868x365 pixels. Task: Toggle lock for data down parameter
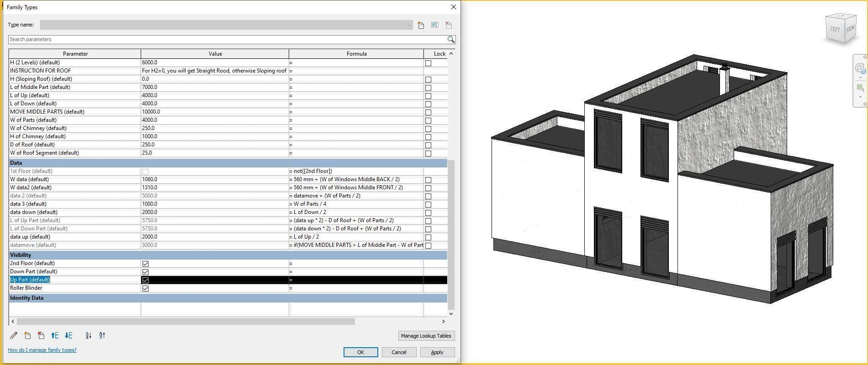coord(428,213)
